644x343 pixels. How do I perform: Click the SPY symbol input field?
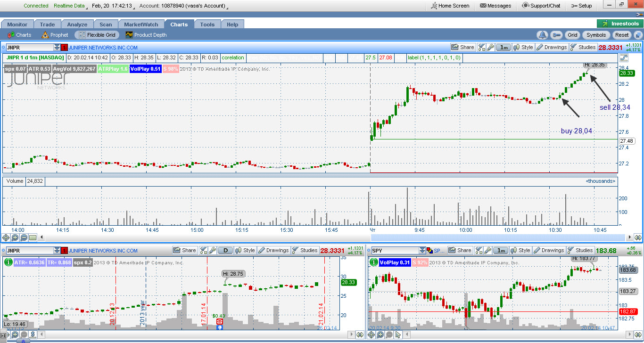tap(395, 250)
